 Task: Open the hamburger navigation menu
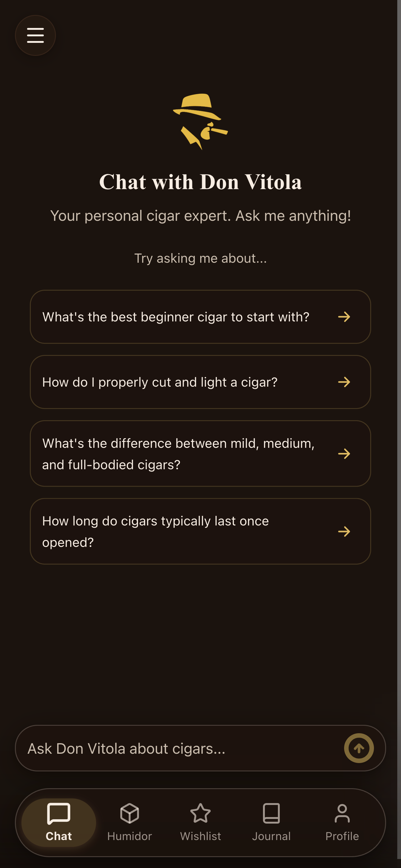pos(35,35)
